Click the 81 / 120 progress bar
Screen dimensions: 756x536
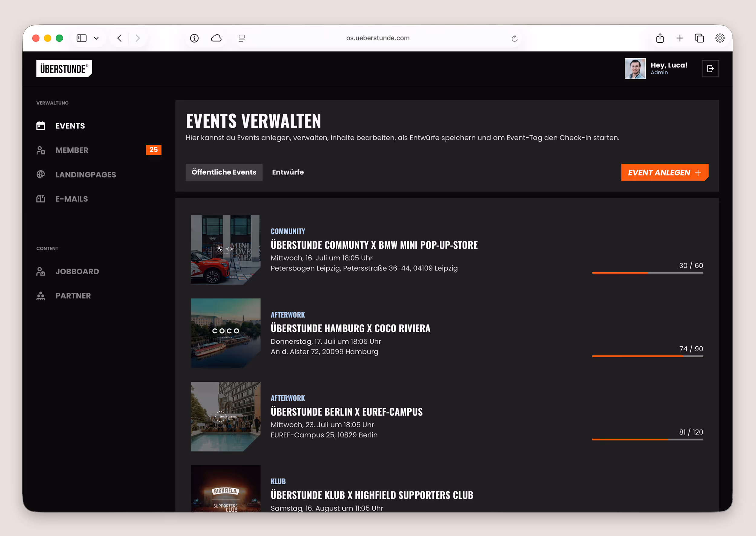point(647,439)
